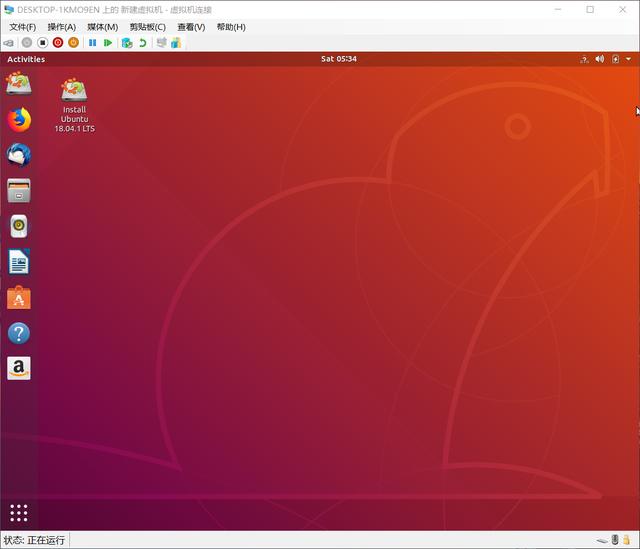
Task: Click the lock icon in status bar
Action: tap(626, 540)
